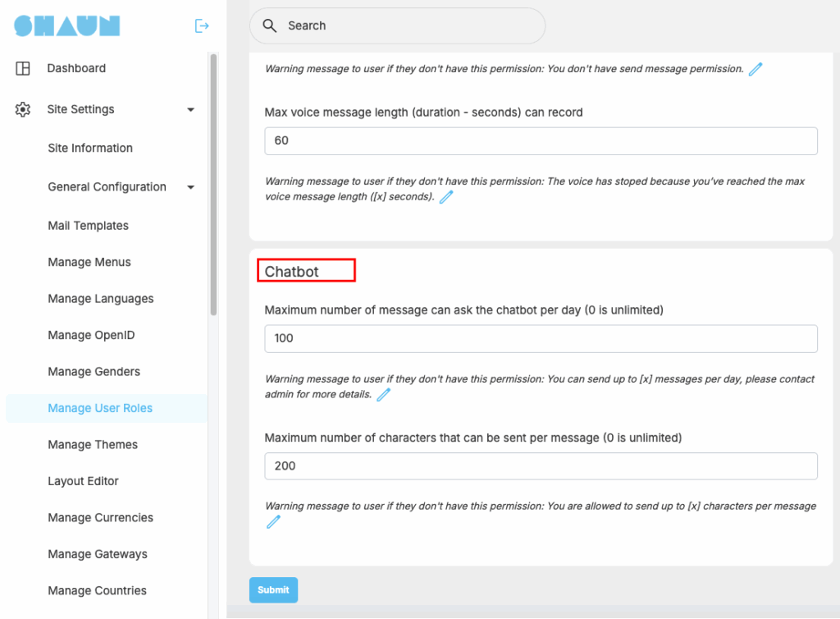Viewport: 840px width, 619px height.
Task: Click the SHAUN logo
Action: click(x=67, y=26)
